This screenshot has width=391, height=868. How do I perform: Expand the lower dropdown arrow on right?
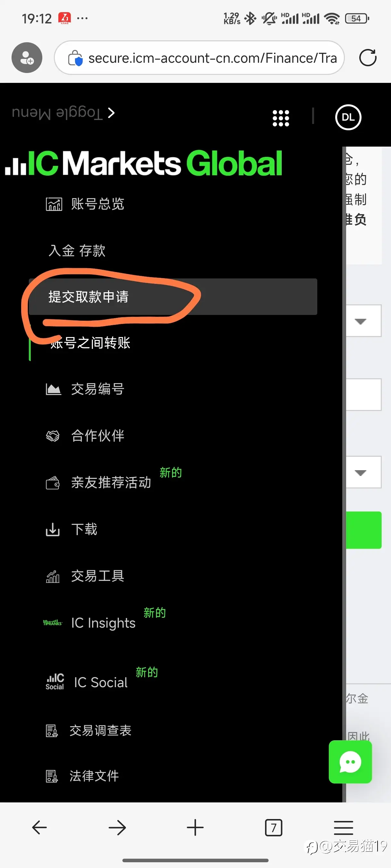pos(360,472)
